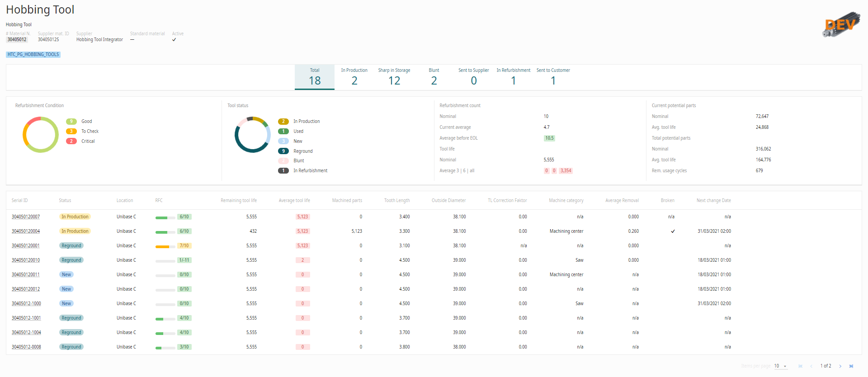
Task: Open the Items per page dropdown
Action: [x=780, y=366]
